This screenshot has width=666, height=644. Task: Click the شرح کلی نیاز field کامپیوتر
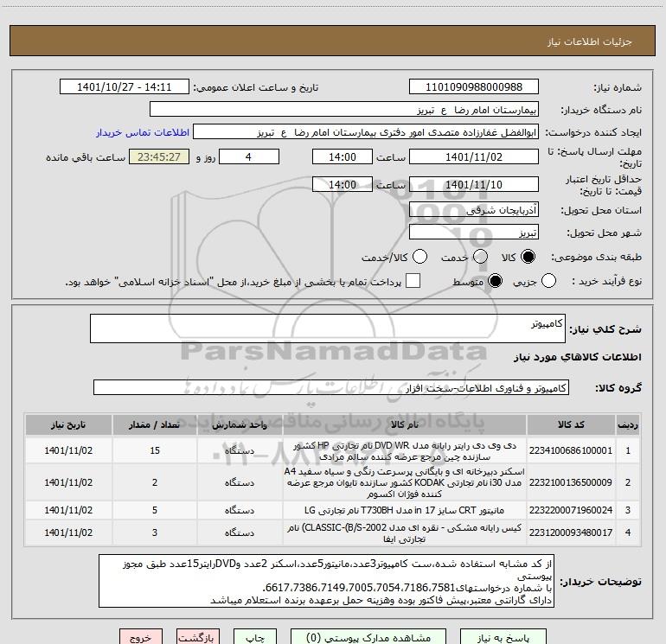coord(328,328)
